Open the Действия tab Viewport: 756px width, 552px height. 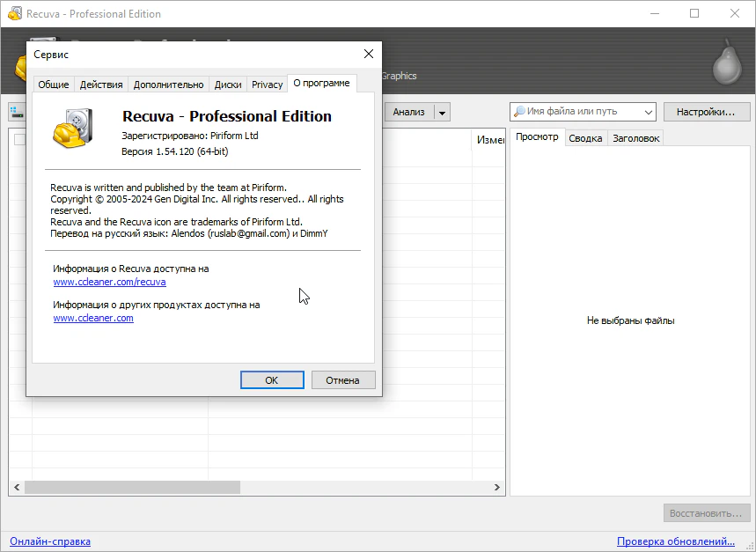click(x=101, y=85)
